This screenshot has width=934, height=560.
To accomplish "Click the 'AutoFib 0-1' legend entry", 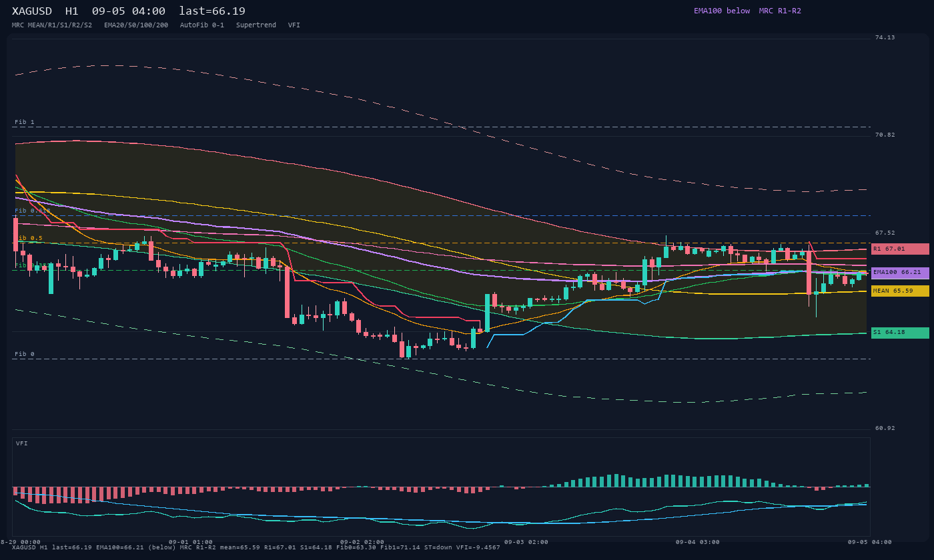I will tap(202, 25).
